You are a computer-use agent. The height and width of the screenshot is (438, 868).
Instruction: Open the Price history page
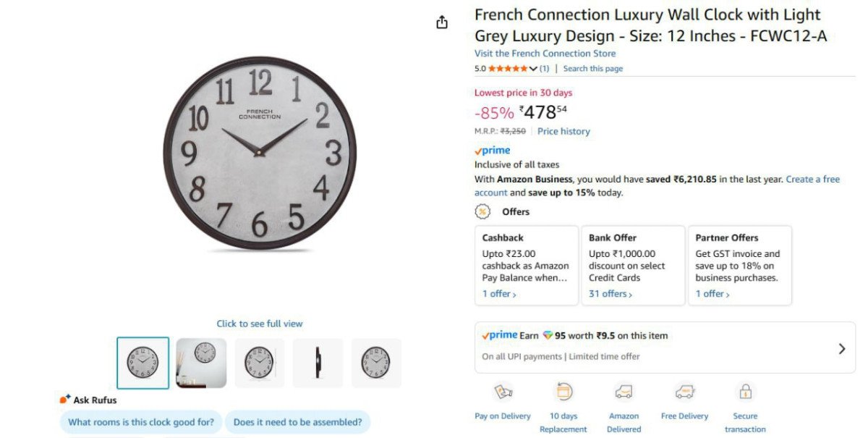coord(563,131)
